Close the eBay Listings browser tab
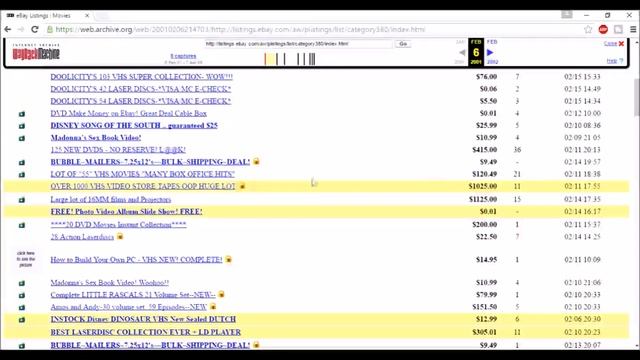 tap(87, 16)
